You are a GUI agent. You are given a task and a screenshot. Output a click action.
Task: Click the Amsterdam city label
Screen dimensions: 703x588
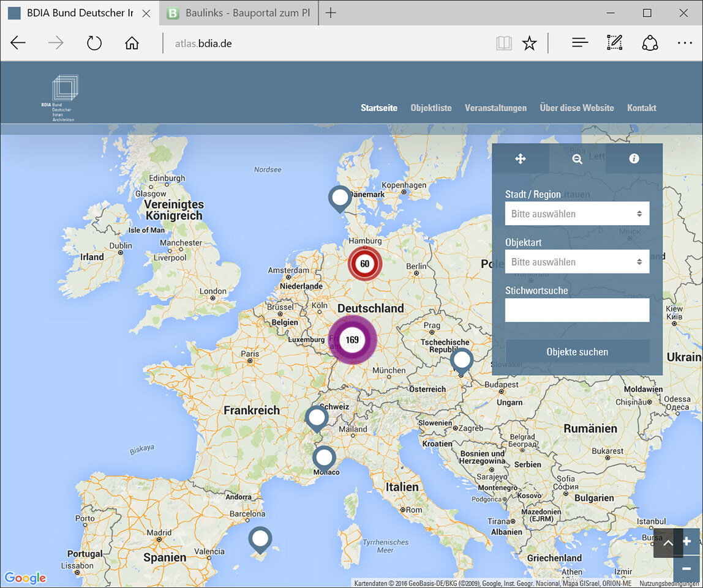pyautogui.click(x=288, y=270)
